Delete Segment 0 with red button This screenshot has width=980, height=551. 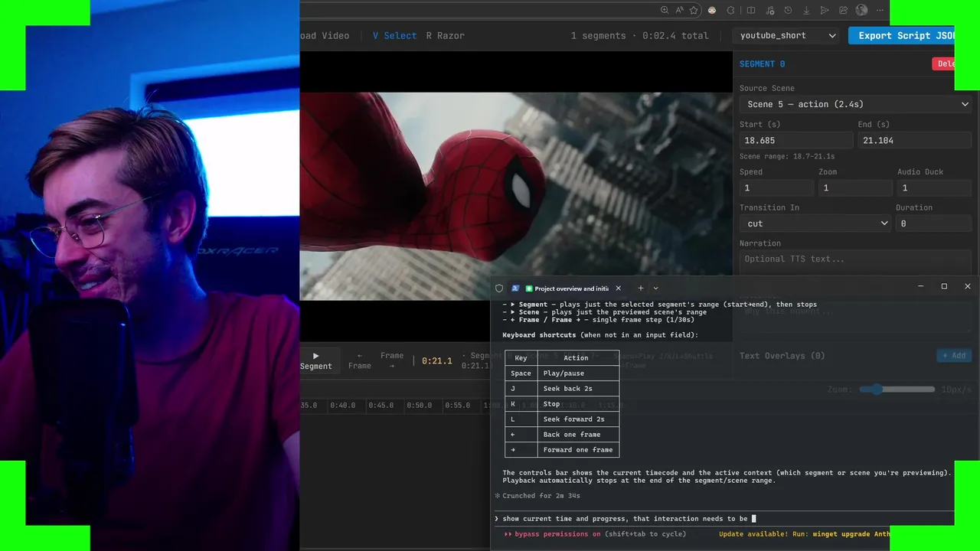[944, 64]
